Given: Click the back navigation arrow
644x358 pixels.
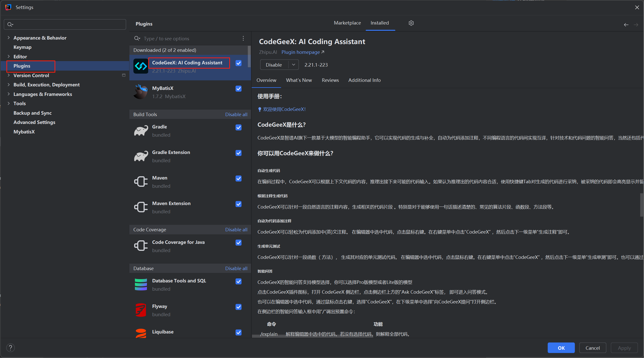Looking at the screenshot, I should click(626, 25).
